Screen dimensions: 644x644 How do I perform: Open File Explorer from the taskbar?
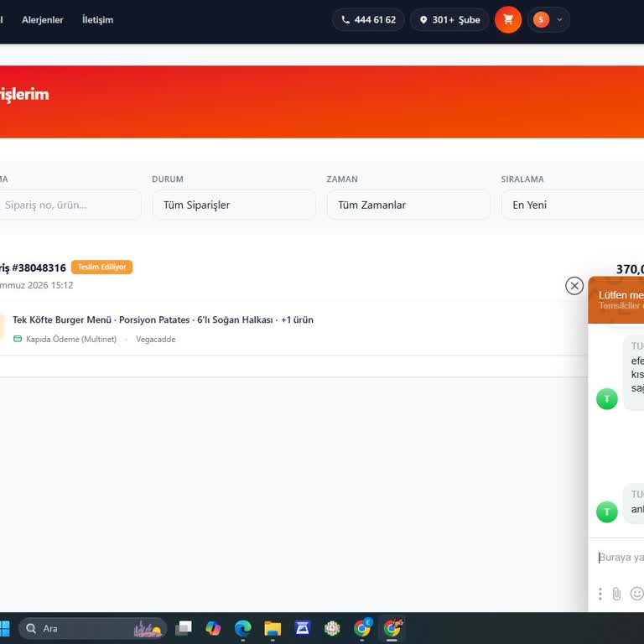273,628
